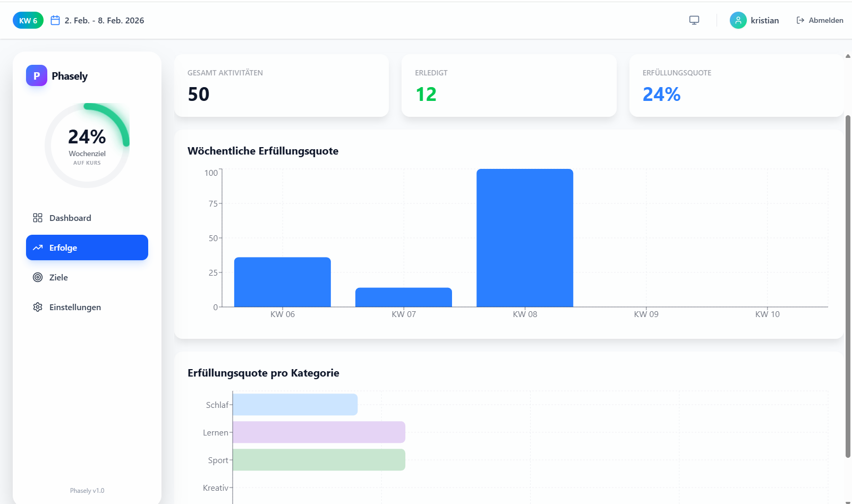The image size is (852, 504).
Task: Open the Dashboard menu item
Action: [x=70, y=218]
